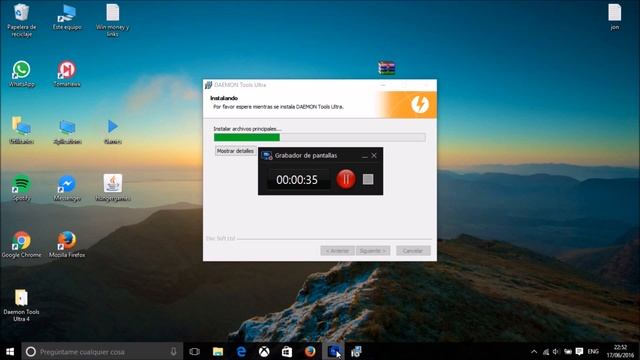Open the Windows Store from the taskbar

287,351
